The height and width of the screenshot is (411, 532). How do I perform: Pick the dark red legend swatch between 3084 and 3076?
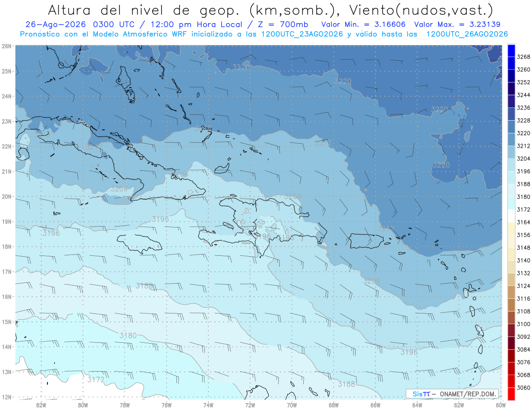[x=511, y=356]
